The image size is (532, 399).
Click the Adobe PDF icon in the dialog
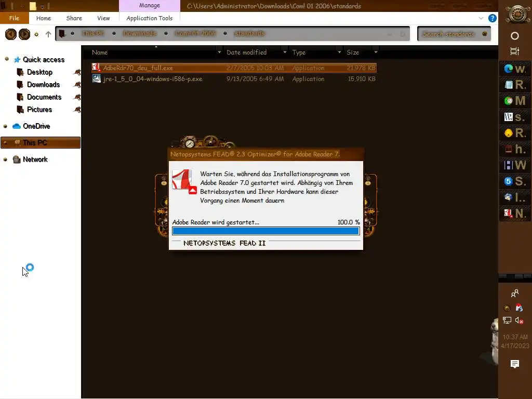tap(184, 182)
